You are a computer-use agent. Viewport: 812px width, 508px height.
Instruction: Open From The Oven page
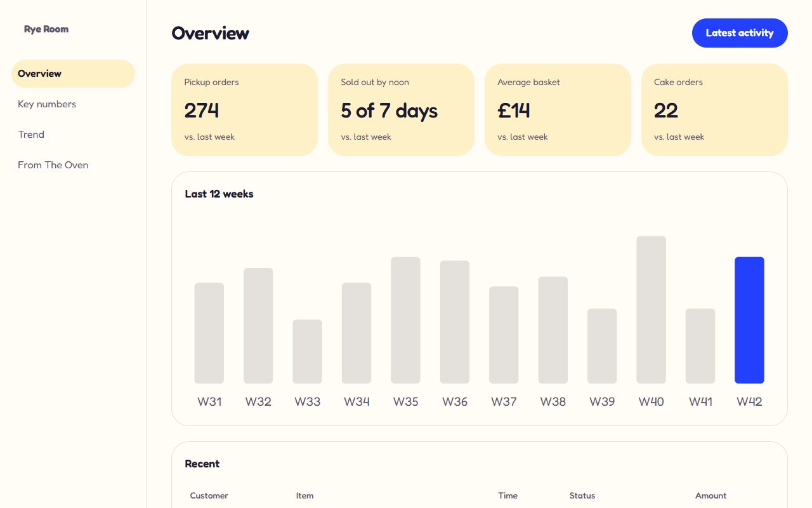coord(73,165)
